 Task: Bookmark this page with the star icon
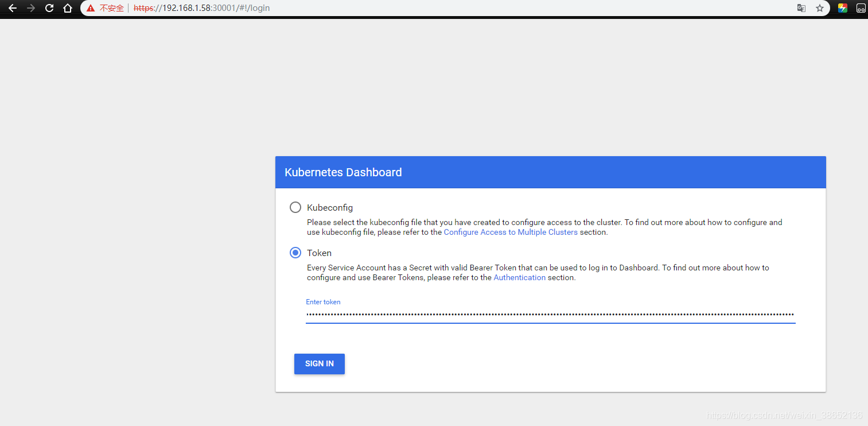(x=820, y=8)
